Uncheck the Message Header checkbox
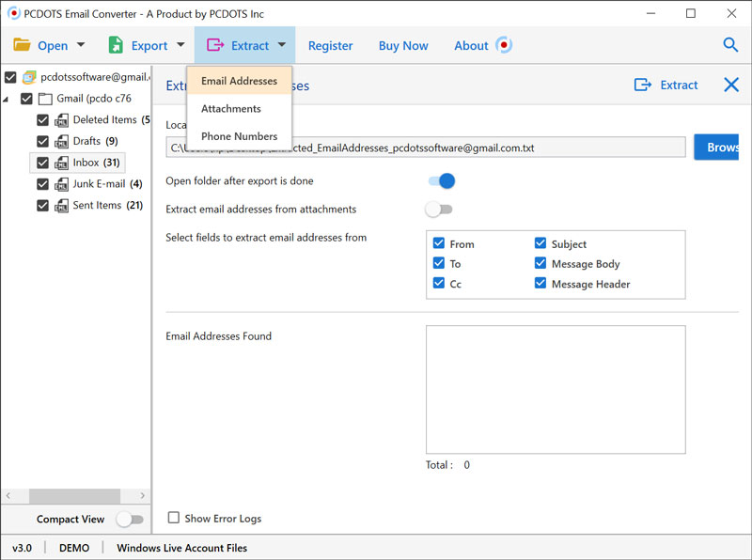Image resolution: width=752 pixels, height=560 pixels. [540, 283]
